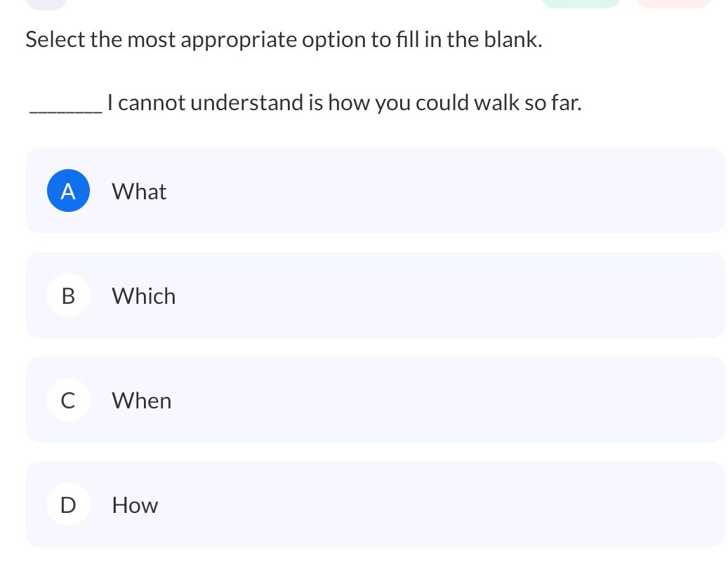Click the red button in the top-right corner
Screen dimensions: 728x588
[674, 3]
